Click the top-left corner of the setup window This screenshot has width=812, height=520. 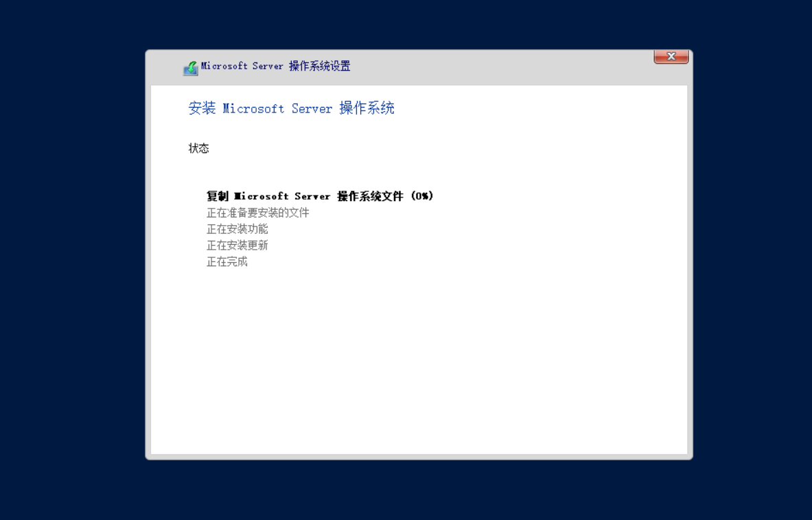[148, 52]
